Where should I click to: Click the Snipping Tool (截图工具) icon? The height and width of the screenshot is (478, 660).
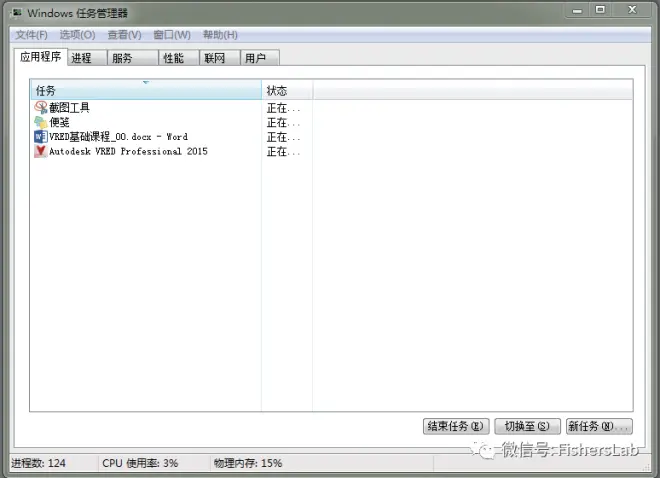(40, 107)
